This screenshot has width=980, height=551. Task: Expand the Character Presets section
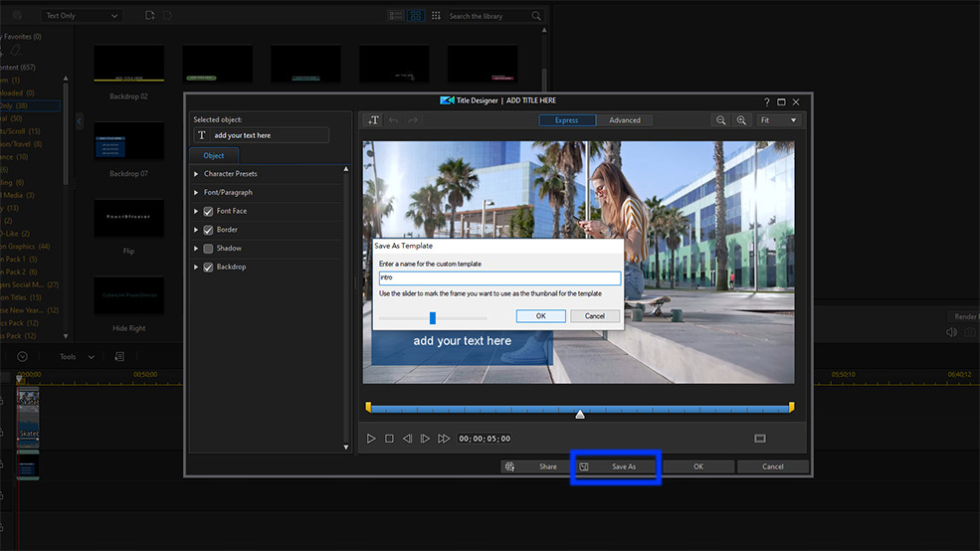[196, 174]
